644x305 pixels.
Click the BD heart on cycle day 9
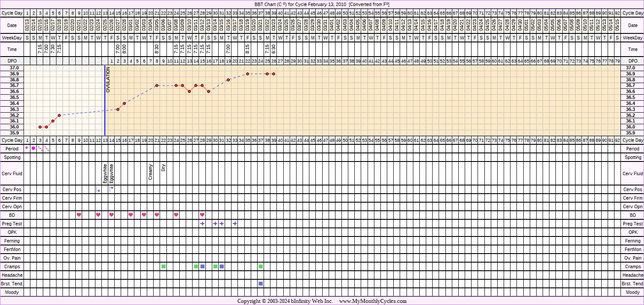coord(79,215)
